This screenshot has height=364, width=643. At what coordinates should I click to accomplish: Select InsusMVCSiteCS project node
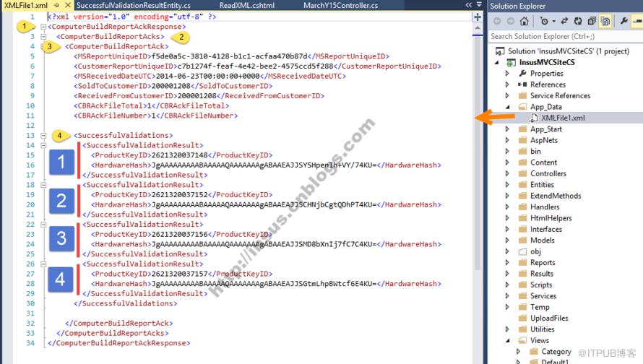click(547, 62)
